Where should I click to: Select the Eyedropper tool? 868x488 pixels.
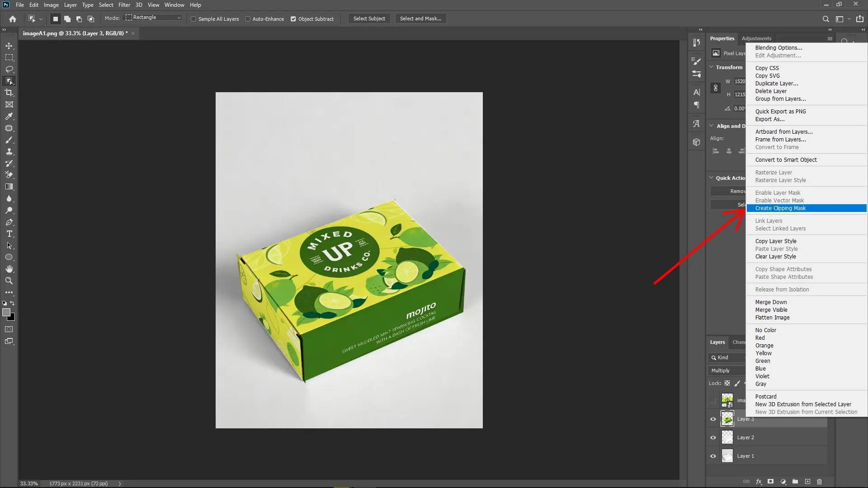click(x=9, y=117)
